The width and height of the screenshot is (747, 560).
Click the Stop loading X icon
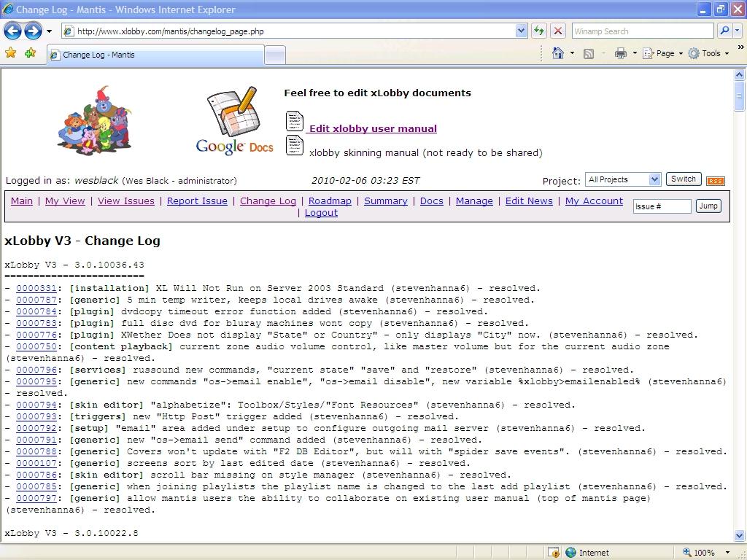tap(558, 31)
